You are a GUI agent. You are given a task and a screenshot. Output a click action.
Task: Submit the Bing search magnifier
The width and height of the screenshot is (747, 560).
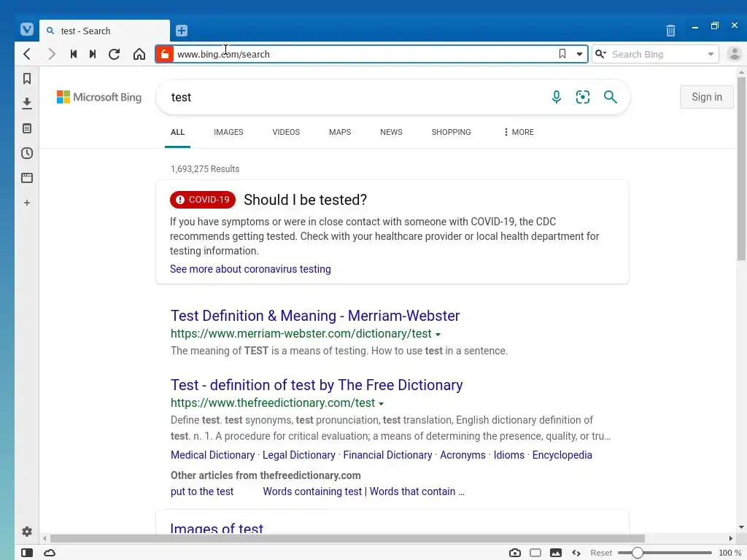point(611,97)
